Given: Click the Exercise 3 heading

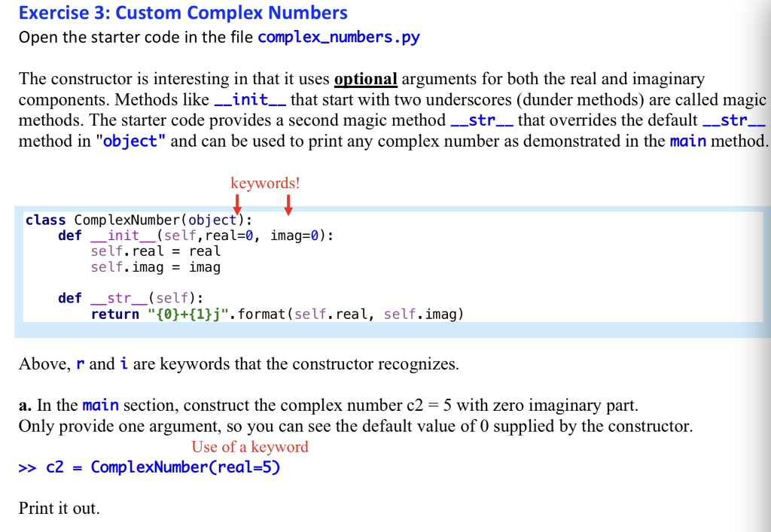Looking at the screenshot, I should [x=183, y=13].
